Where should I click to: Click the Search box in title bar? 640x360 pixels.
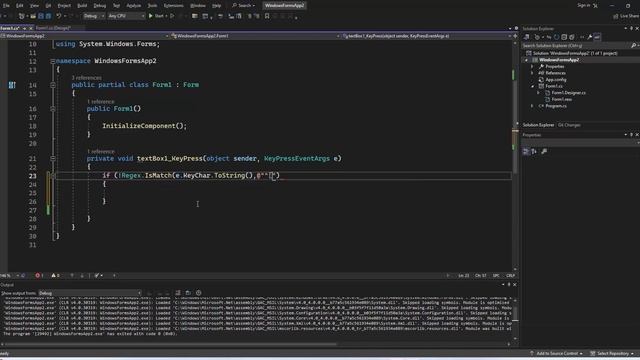(243, 6)
